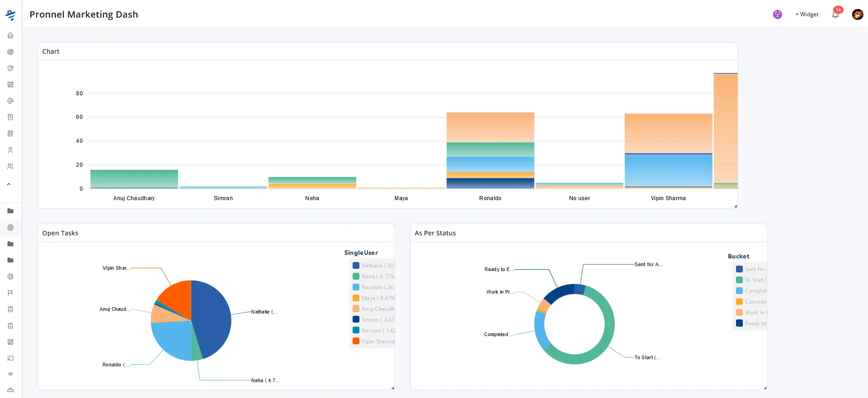Viewport: 868px width, 398px height.
Task: Open the notes document sidebar icon
Action: [x=10, y=117]
